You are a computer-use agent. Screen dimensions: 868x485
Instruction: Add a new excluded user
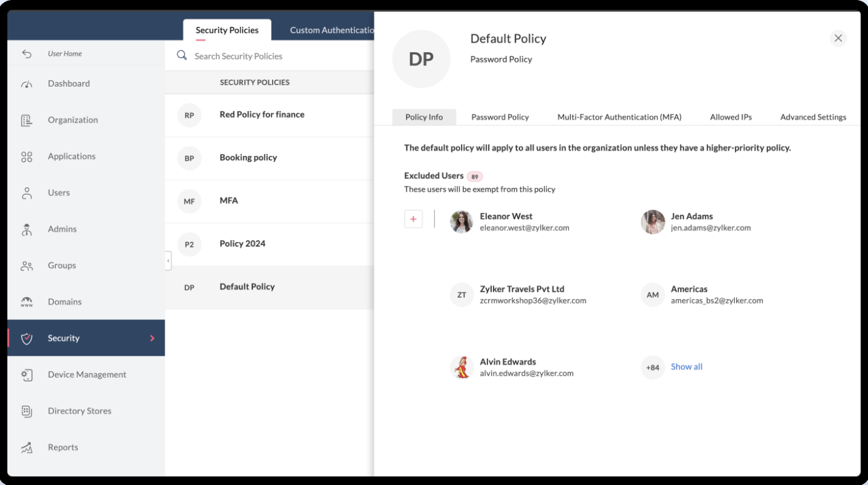(x=413, y=219)
